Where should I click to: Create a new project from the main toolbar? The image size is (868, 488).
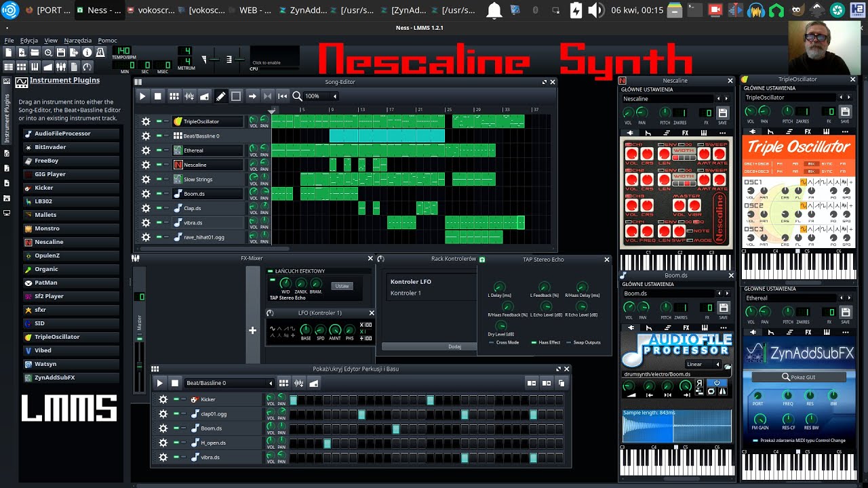coord(9,52)
